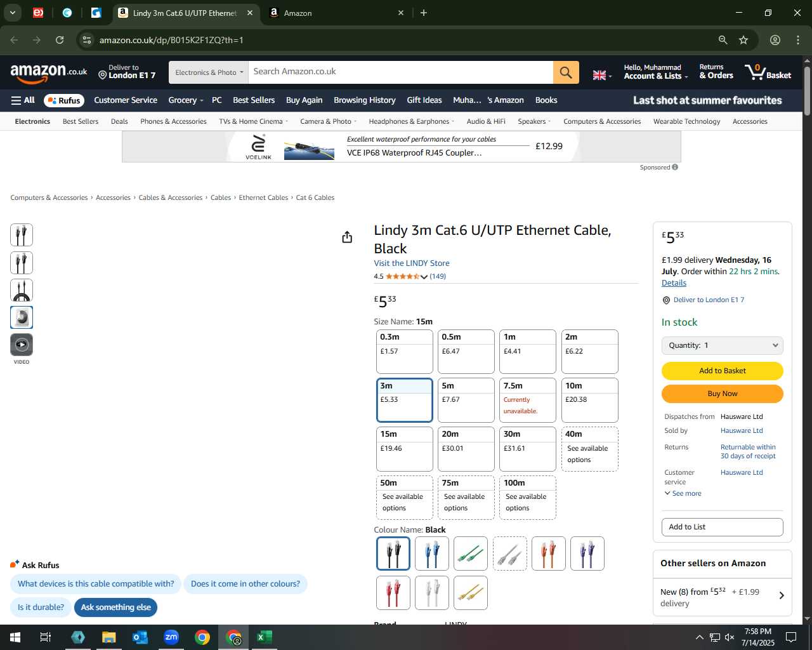Open Task View on taskbar
Viewport: 812px width, 650px height.
pos(46,637)
